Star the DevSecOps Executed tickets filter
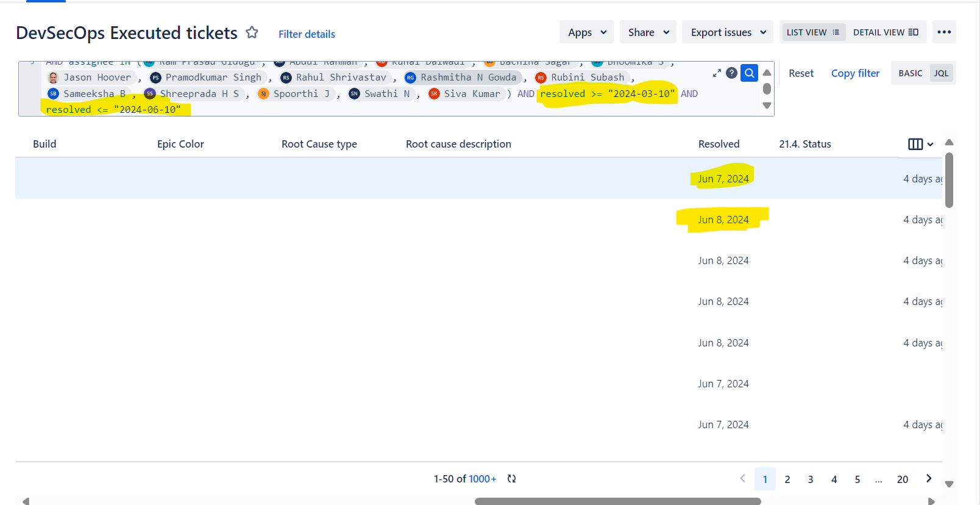This screenshot has width=980, height=505. pos(252,32)
